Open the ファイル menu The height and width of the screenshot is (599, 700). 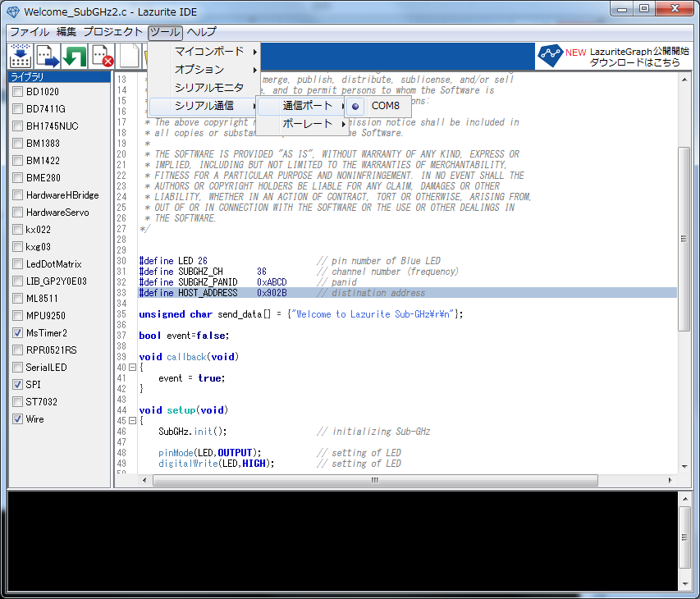click(30, 32)
